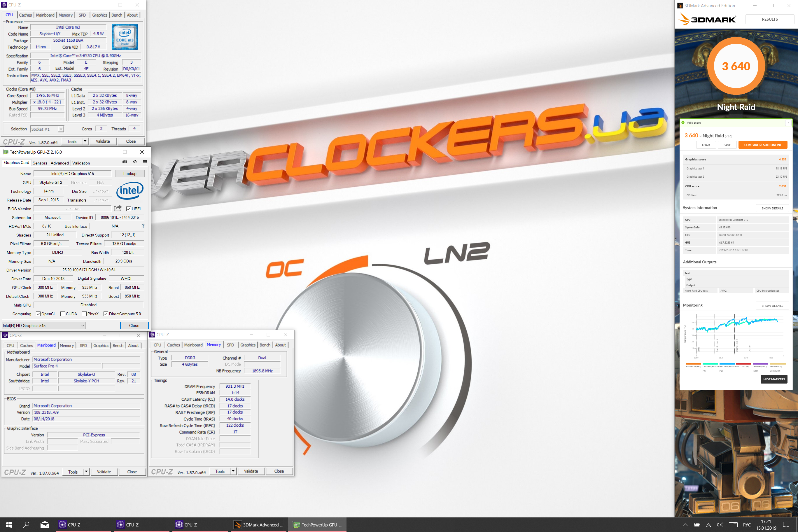Open GPU-Z hamburger menu icon
The image size is (798, 532).
coord(145,162)
